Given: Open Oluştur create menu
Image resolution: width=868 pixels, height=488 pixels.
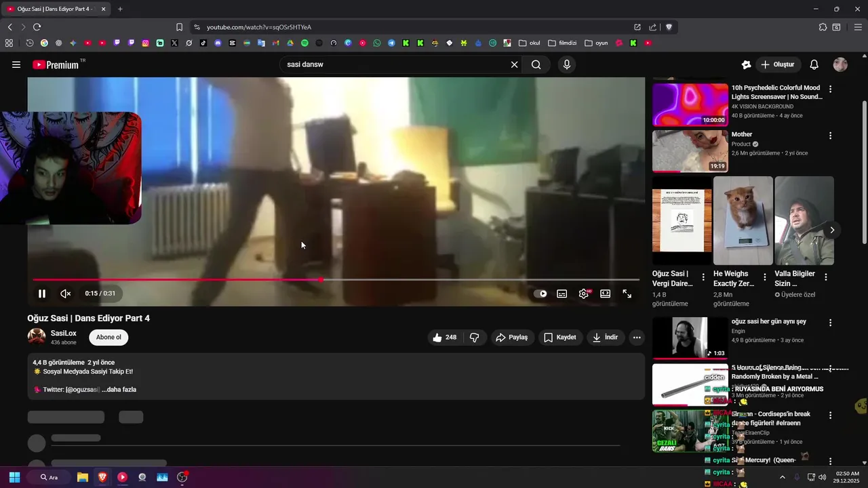Looking at the screenshot, I should [x=777, y=64].
